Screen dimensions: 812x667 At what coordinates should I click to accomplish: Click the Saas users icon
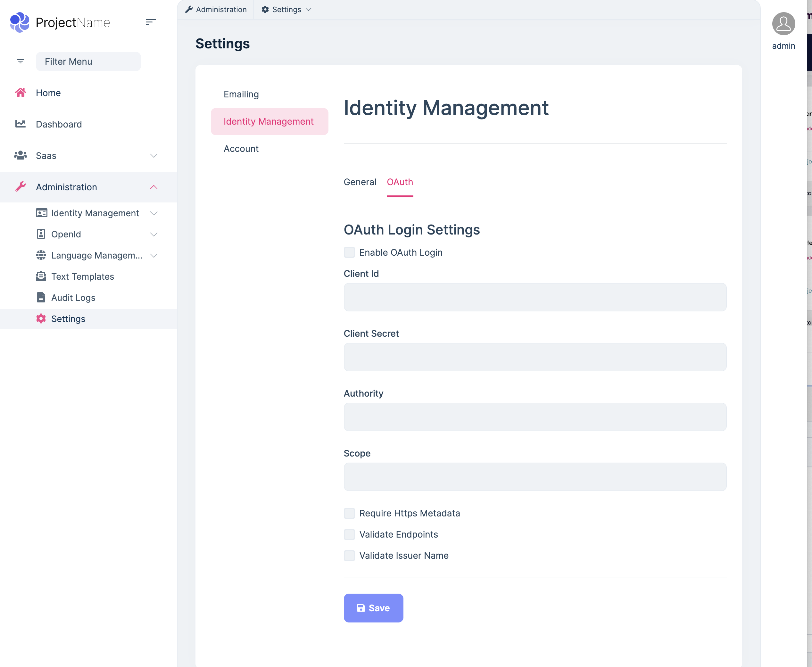click(x=21, y=155)
